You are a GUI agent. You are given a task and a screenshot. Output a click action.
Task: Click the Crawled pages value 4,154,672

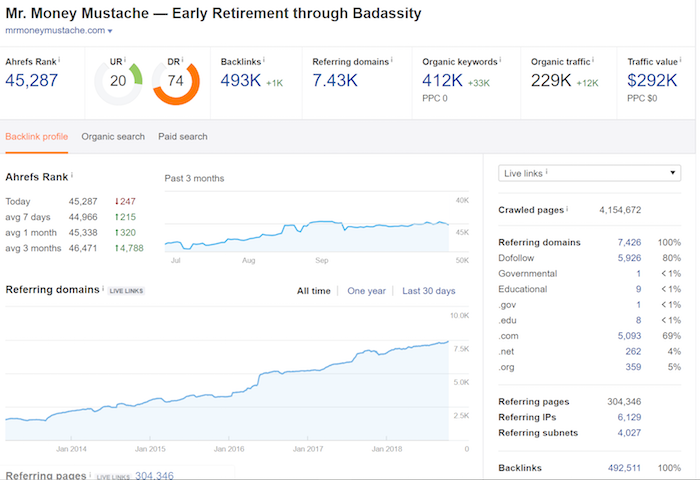point(620,210)
